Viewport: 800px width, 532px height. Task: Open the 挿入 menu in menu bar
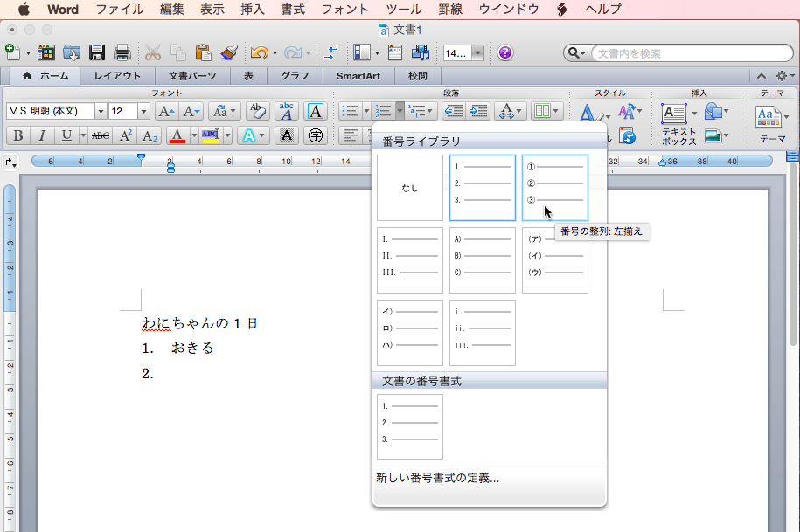[x=253, y=9]
